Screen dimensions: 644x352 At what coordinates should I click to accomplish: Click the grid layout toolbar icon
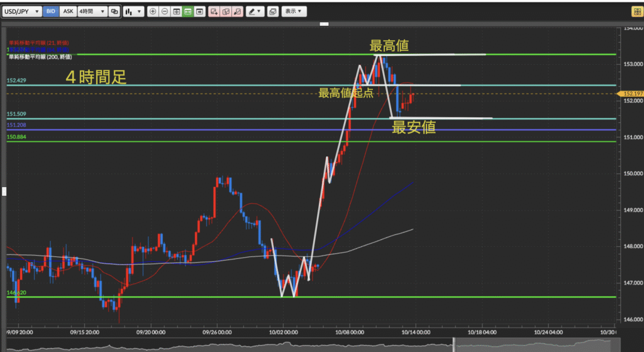(176, 11)
